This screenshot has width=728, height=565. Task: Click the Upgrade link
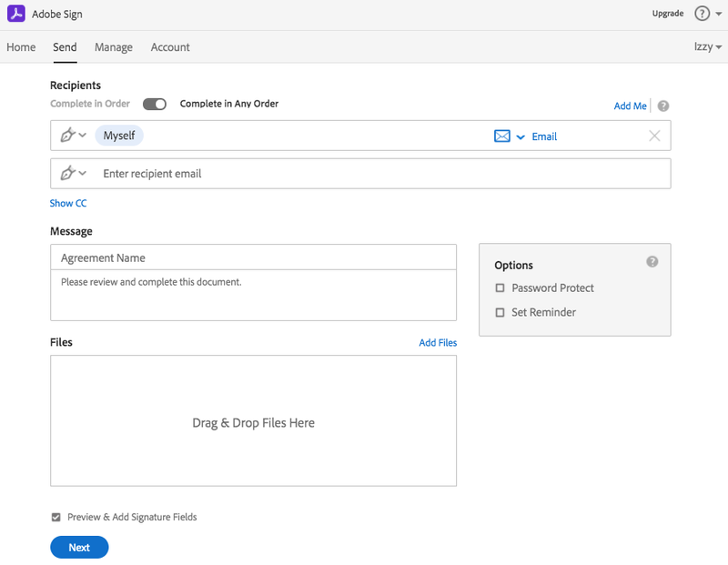(x=668, y=14)
